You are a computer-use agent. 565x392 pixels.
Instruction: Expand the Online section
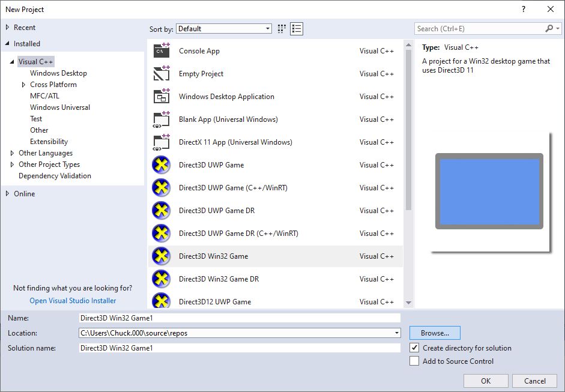pyautogui.click(x=7, y=193)
